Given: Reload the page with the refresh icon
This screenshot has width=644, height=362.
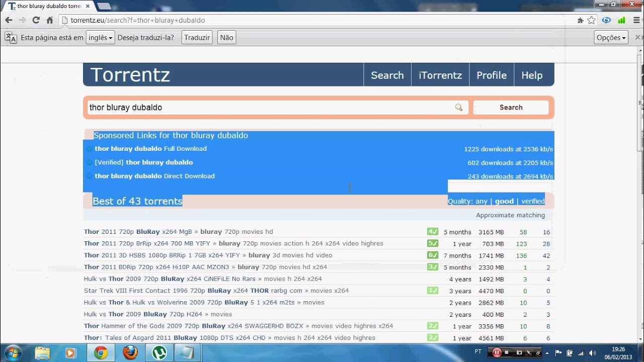Looking at the screenshot, I should click(x=36, y=20).
